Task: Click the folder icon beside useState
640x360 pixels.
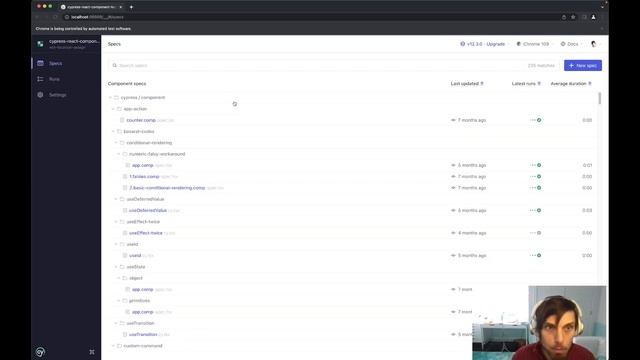Action: 122,267
